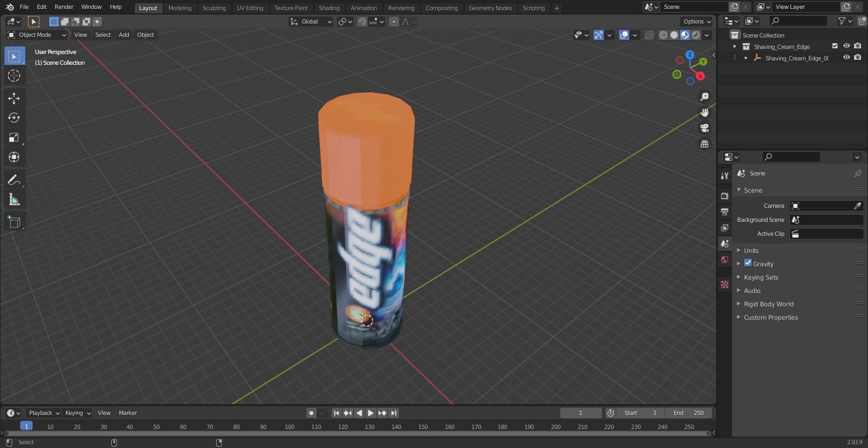Open the Render menu
868x448 pixels.
click(64, 7)
